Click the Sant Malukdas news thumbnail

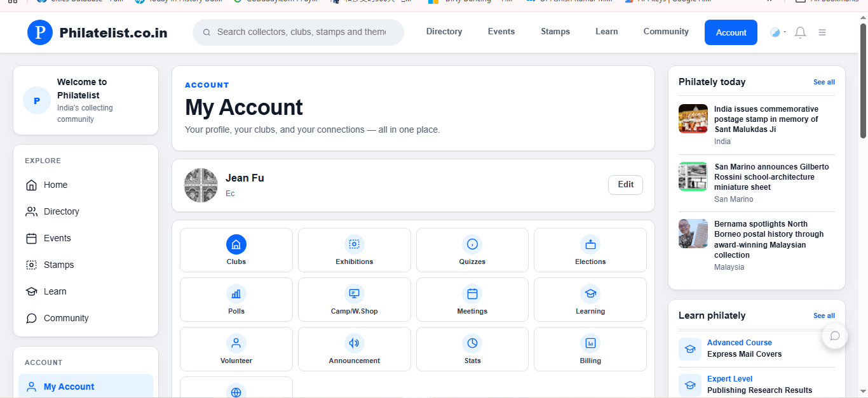pos(693,119)
